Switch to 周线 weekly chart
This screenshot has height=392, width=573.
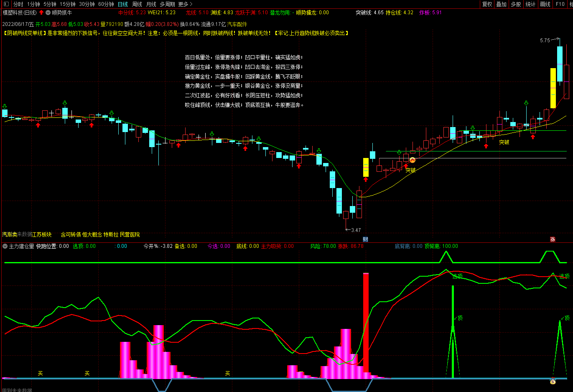point(137,4)
